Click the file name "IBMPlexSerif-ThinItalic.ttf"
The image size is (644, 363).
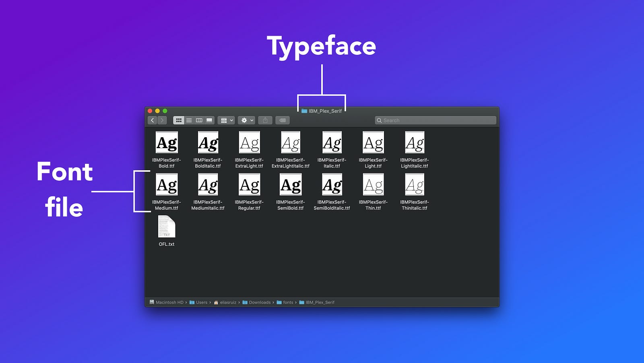click(x=415, y=205)
